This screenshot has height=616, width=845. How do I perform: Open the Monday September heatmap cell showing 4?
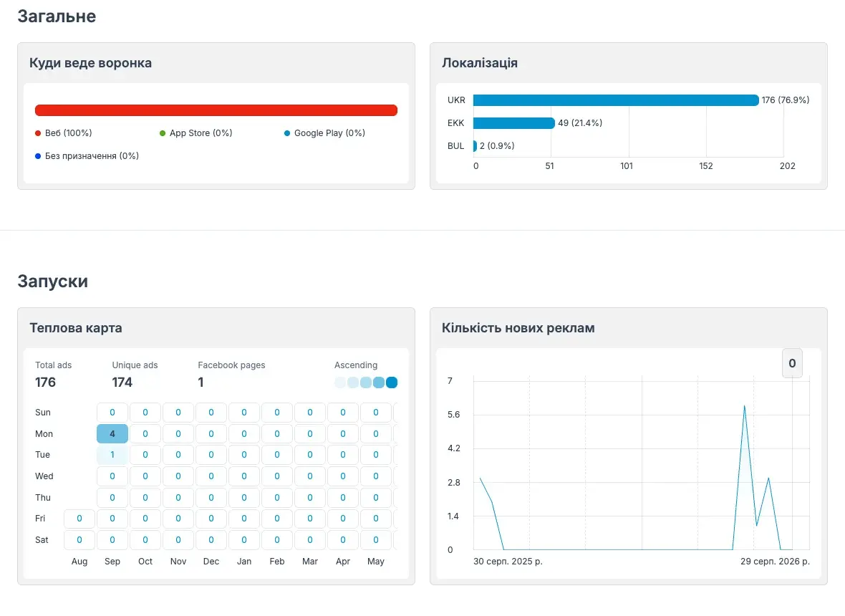112,434
